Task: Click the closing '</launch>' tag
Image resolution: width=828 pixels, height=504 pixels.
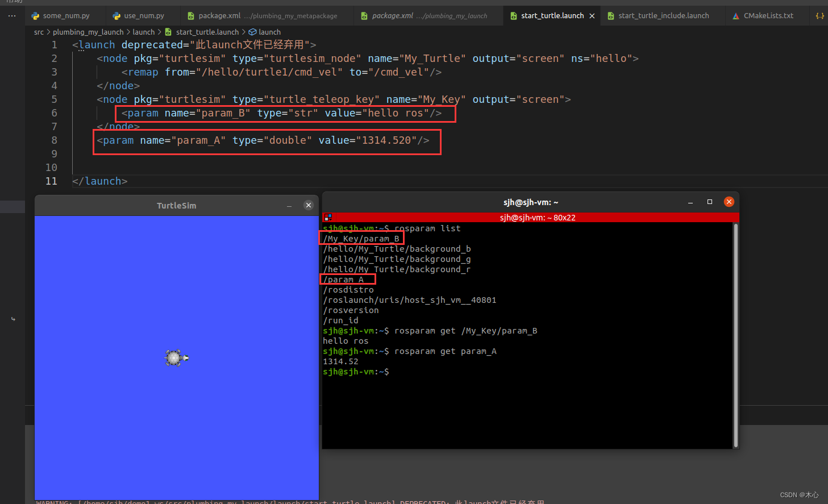Action: pos(100,181)
